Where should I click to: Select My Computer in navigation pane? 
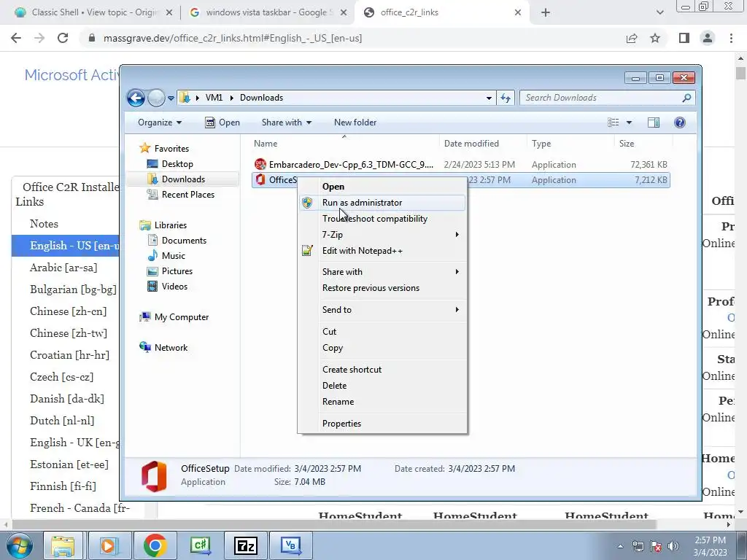(x=174, y=317)
